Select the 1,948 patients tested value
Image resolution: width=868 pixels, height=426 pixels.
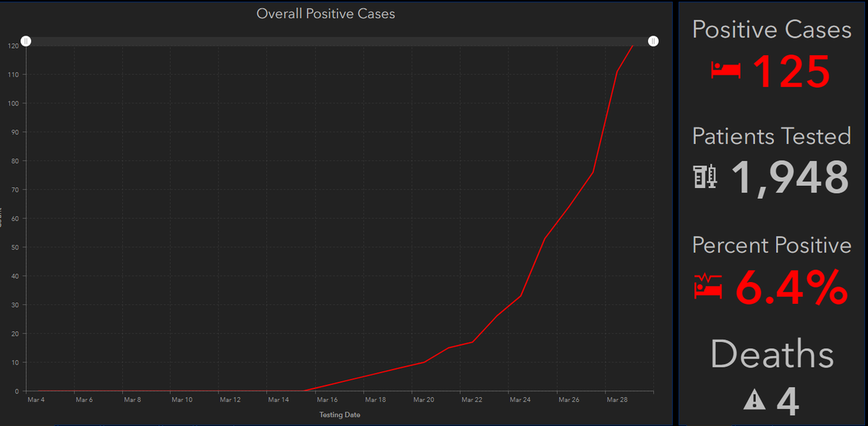tap(789, 177)
